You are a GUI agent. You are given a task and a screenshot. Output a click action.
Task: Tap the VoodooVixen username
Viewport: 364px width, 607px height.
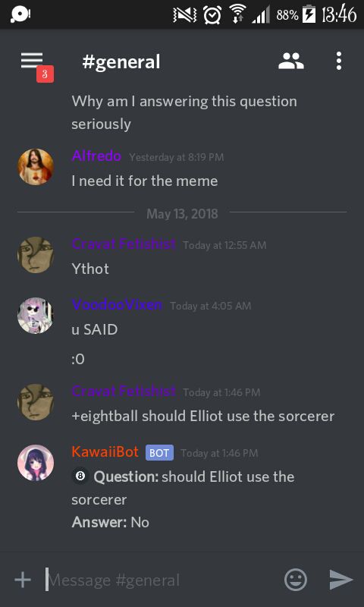[x=117, y=305]
